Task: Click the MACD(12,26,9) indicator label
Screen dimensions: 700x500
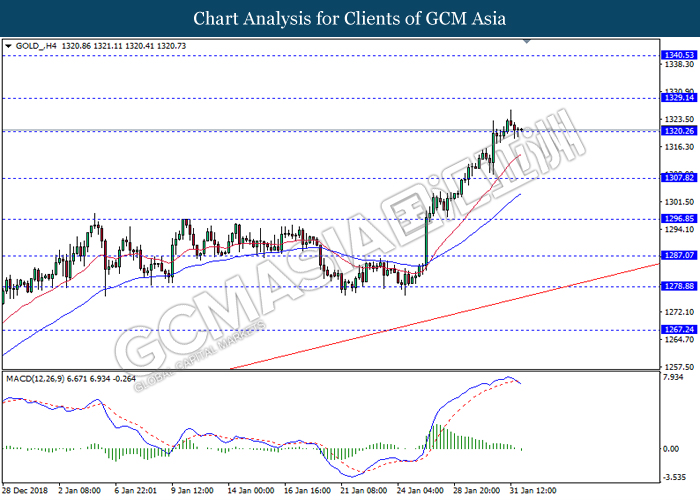Action: point(35,379)
